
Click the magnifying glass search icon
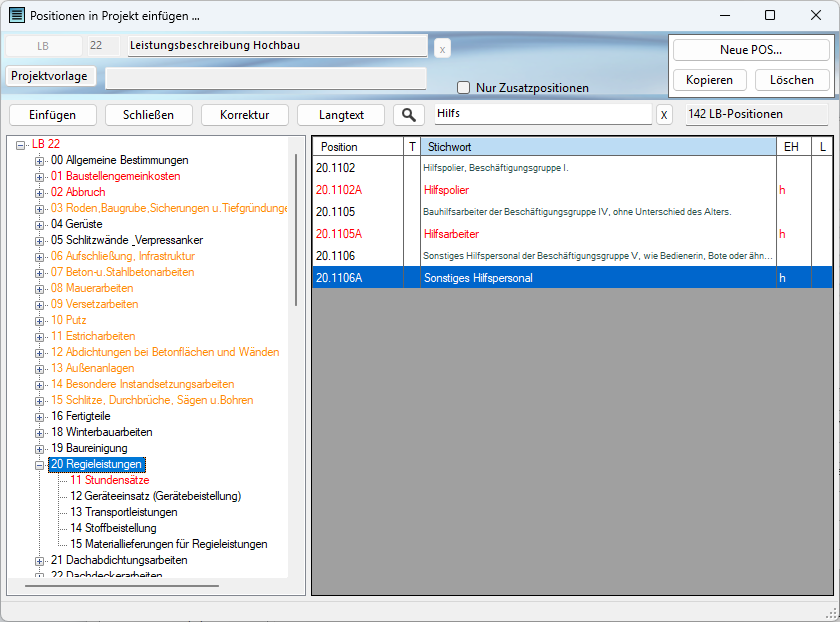tap(409, 115)
